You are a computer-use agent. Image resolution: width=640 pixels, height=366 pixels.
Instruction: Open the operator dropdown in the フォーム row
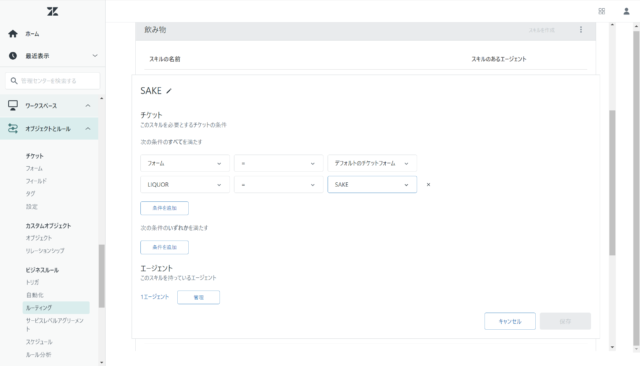click(x=278, y=163)
